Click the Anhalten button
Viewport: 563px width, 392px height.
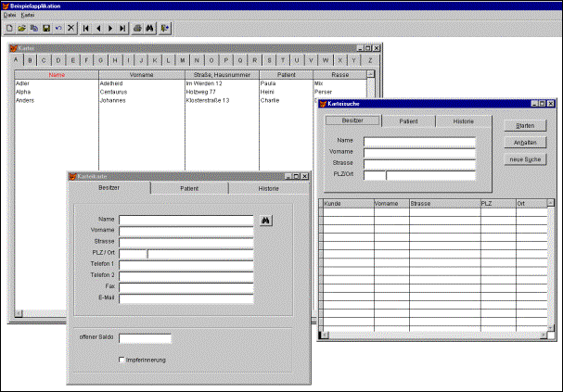tap(526, 142)
